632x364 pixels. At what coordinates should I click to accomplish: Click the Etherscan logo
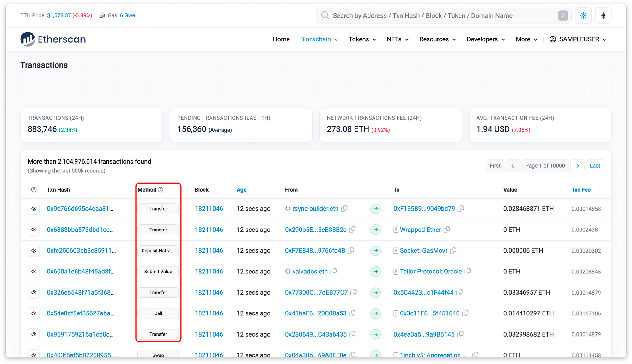[x=53, y=39]
